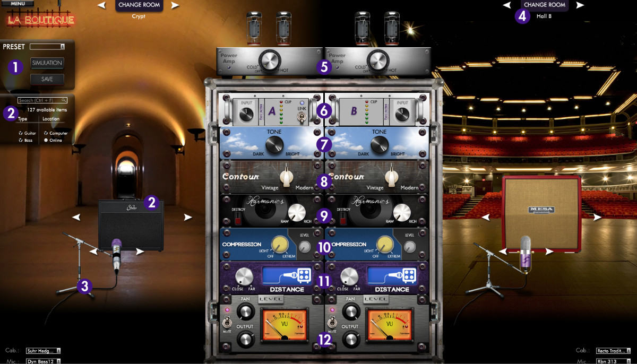Click the channel A Distance display screen

click(286, 276)
